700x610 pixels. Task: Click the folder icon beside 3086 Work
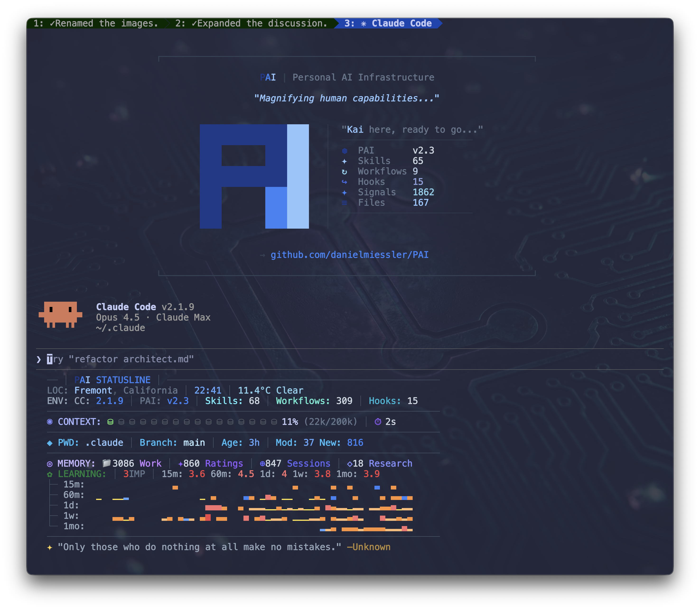point(107,463)
